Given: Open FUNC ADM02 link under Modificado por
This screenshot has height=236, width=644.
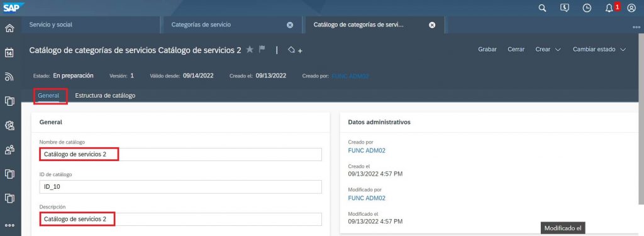Looking at the screenshot, I should tap(367, 198).
